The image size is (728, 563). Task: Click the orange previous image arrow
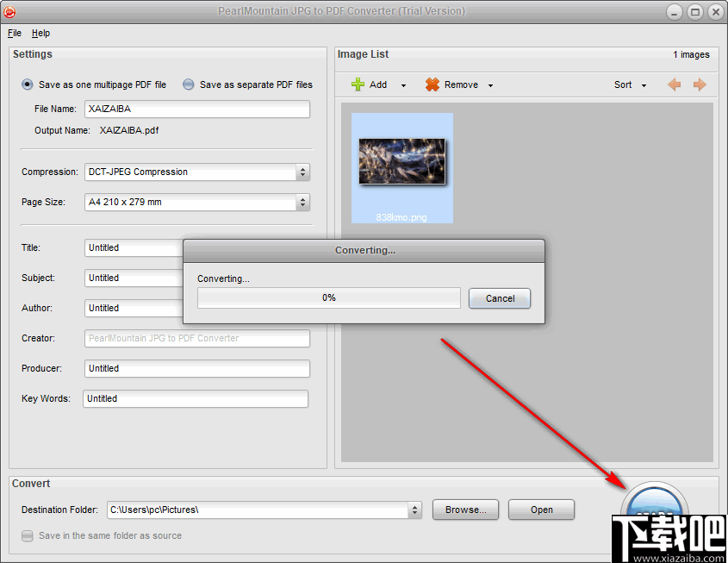675,84
